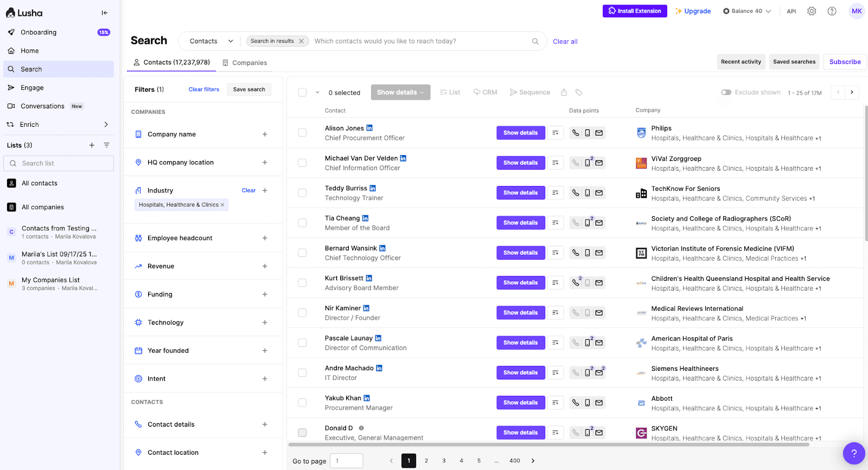The image size is (868, 470).
Task: Collapse the left sidebar with arrow icon
Action: [105, 13]
